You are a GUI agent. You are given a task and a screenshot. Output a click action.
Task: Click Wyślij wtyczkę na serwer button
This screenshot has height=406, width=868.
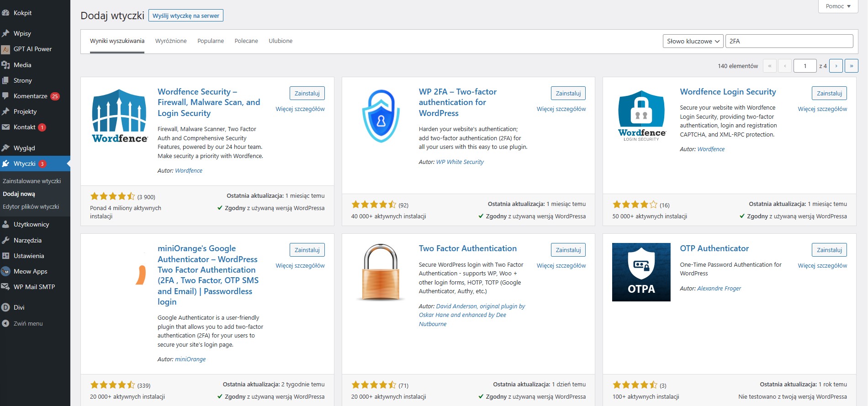coord(186,16)
